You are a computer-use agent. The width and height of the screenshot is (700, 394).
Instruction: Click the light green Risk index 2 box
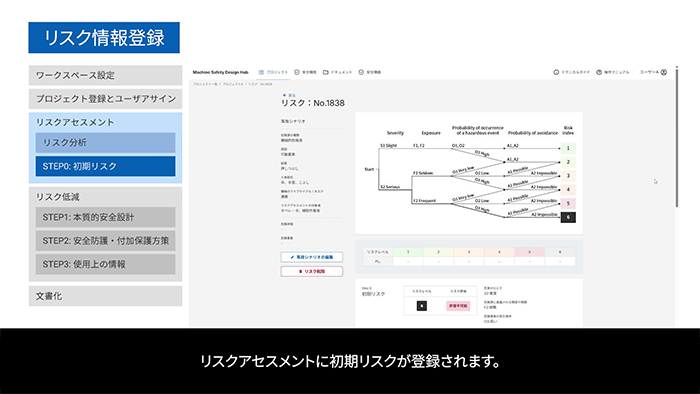(x=568, y=162)
